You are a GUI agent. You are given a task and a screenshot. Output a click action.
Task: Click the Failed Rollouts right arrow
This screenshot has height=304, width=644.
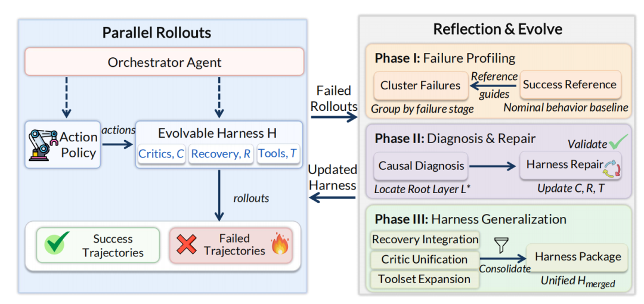point(334,118)
